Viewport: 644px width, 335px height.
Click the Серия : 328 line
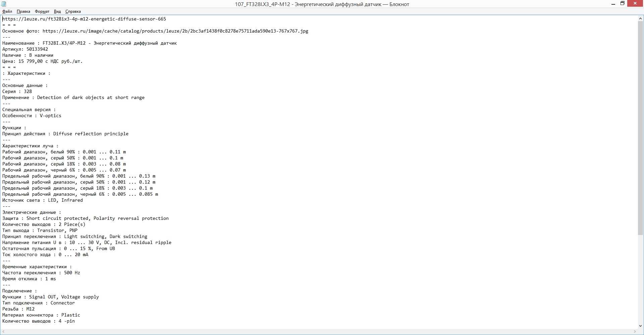[17, 91]
